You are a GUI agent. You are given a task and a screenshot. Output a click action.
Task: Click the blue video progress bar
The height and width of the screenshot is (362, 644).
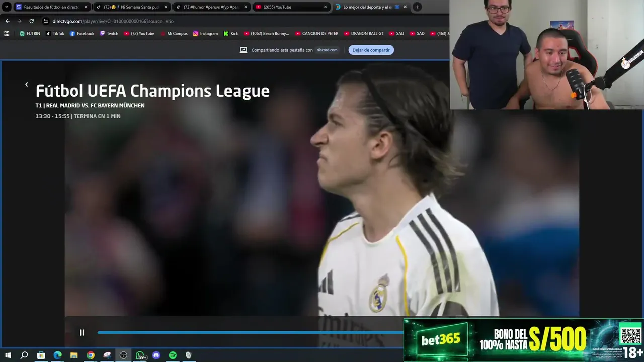click(x=250, y=332)
